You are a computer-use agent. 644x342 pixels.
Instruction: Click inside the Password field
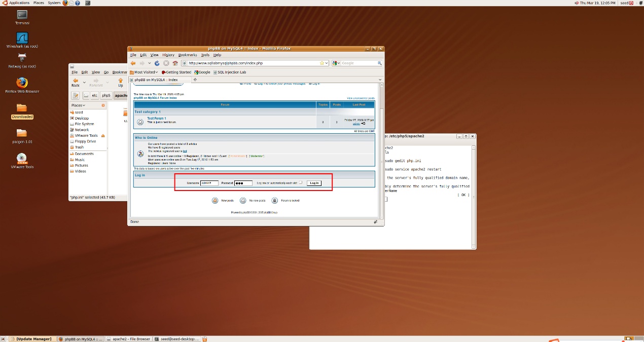coord(243,183)
